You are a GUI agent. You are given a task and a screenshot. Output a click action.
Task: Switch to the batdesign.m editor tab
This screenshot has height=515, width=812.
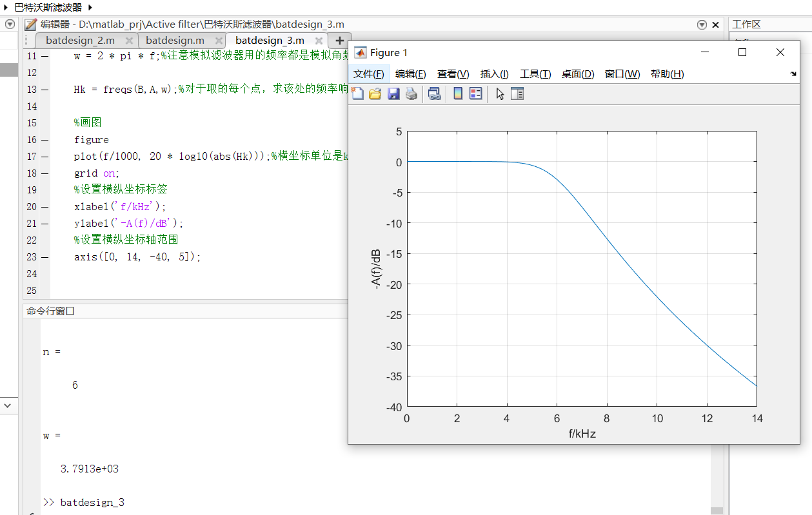[x=175, y=41]
